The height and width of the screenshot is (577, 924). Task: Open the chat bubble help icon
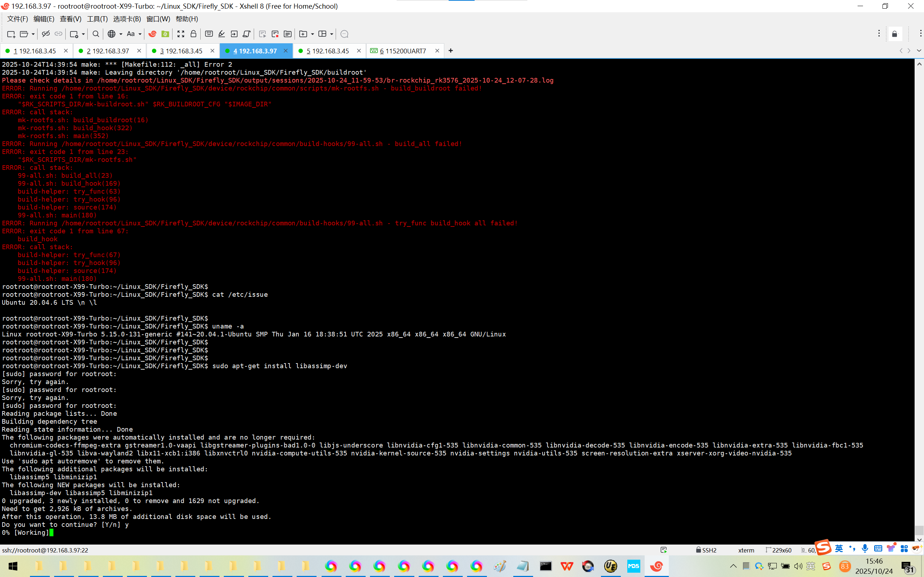coord(344,34)
